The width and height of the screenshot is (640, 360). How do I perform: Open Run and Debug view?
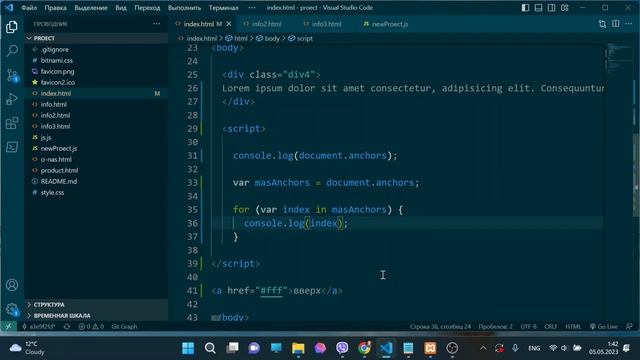12,99
